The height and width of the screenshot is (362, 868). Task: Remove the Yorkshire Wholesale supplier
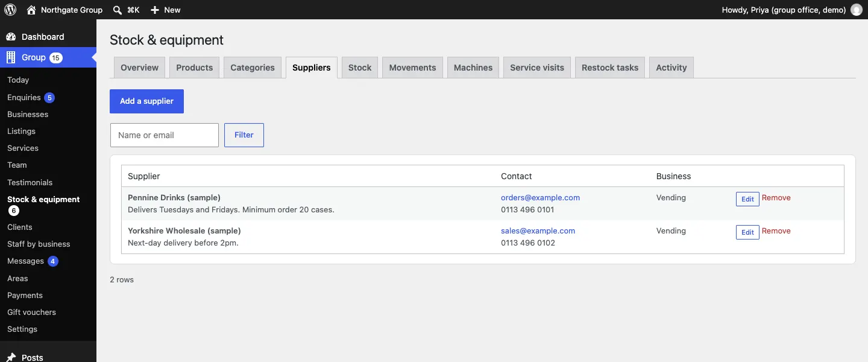[776, 231]
